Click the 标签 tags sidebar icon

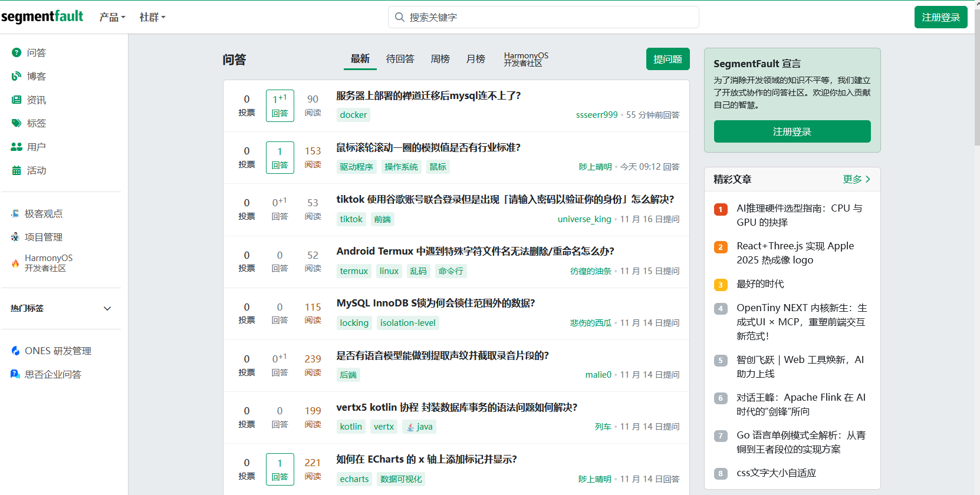17,123
